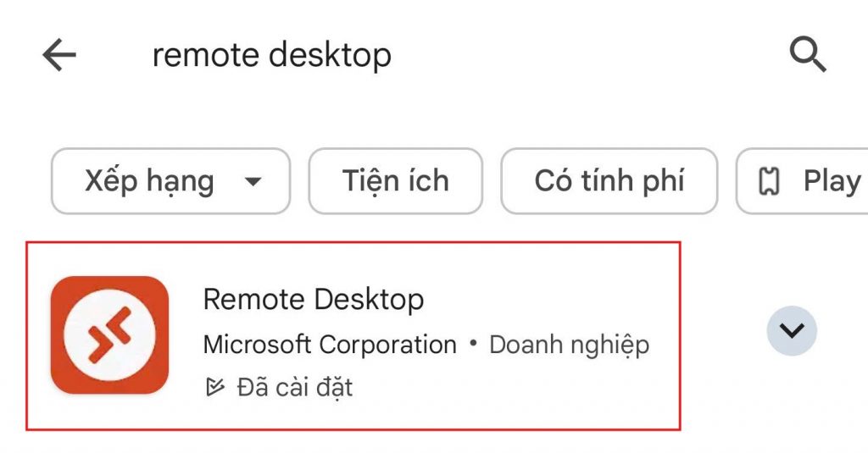Tap the ticket icon in Play chip
This screenshot has height=453, width=868.
[x=769, y=181]
